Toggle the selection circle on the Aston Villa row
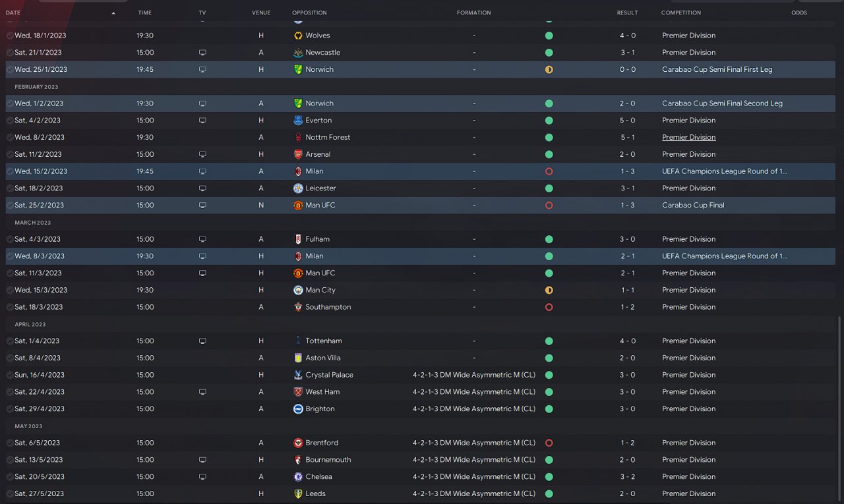 [9, 358]
